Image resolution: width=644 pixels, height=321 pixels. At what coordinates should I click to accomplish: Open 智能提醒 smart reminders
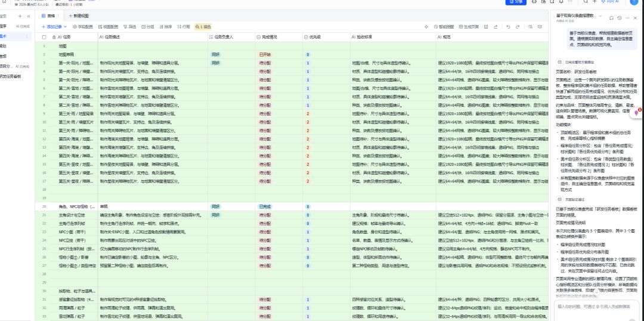pos(444,27)
